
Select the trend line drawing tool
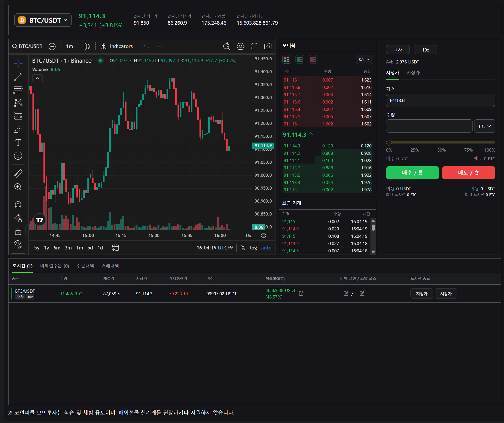(x=18, y=77)
